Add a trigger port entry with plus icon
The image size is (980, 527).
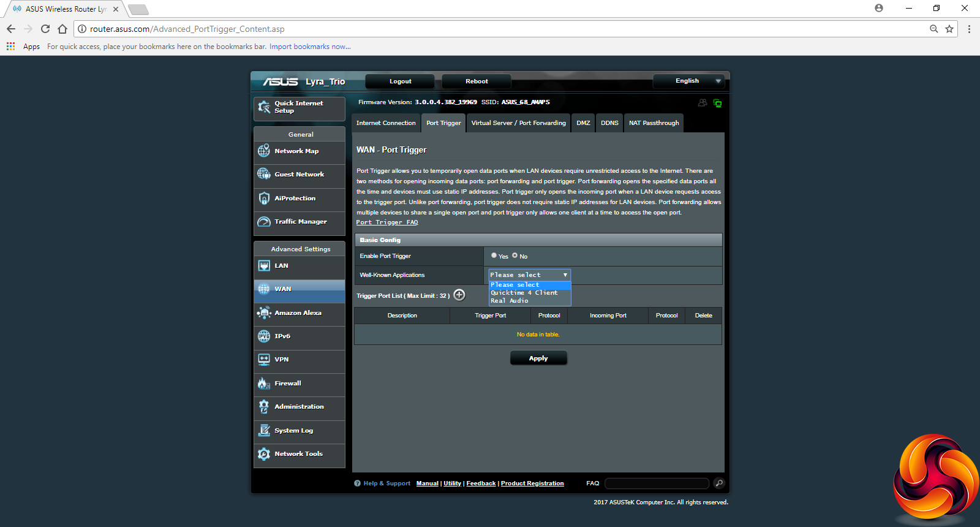pyautogui.click(x=459, y=295)
